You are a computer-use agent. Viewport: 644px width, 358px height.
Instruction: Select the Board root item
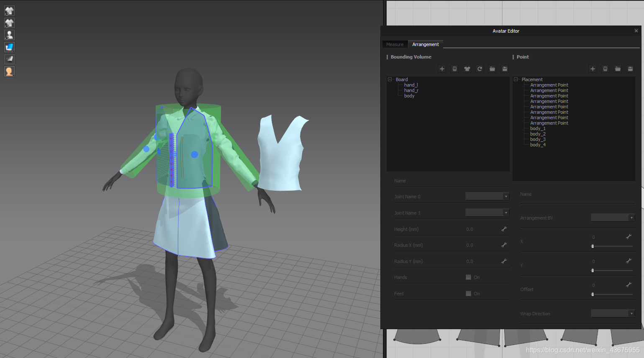402,79
